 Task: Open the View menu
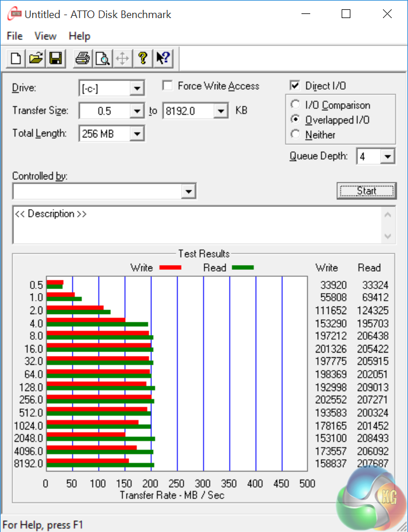(x=45, y=36)
